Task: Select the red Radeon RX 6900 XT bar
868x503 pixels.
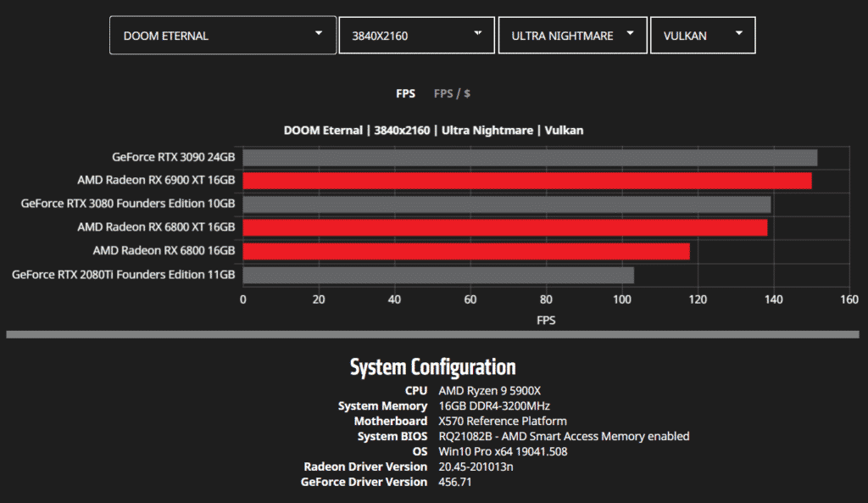Action: 526,181
